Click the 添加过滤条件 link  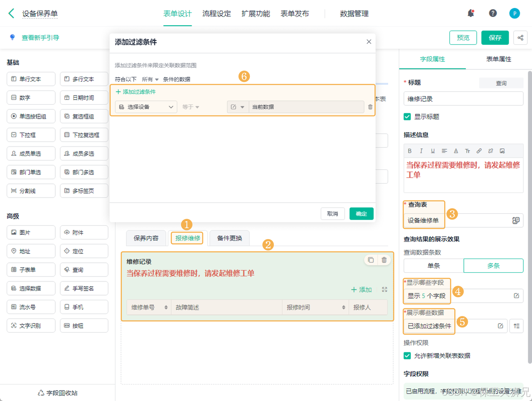point(135,92)
